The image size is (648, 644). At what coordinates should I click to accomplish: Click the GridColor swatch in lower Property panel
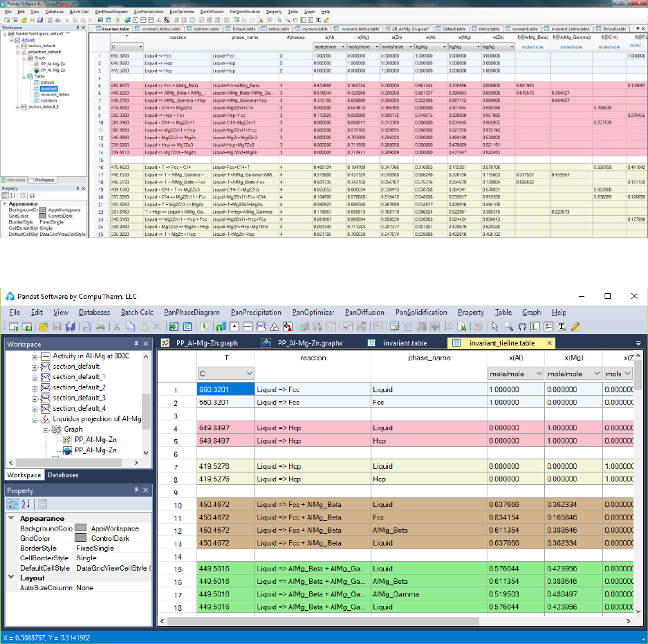pos(81,538)
